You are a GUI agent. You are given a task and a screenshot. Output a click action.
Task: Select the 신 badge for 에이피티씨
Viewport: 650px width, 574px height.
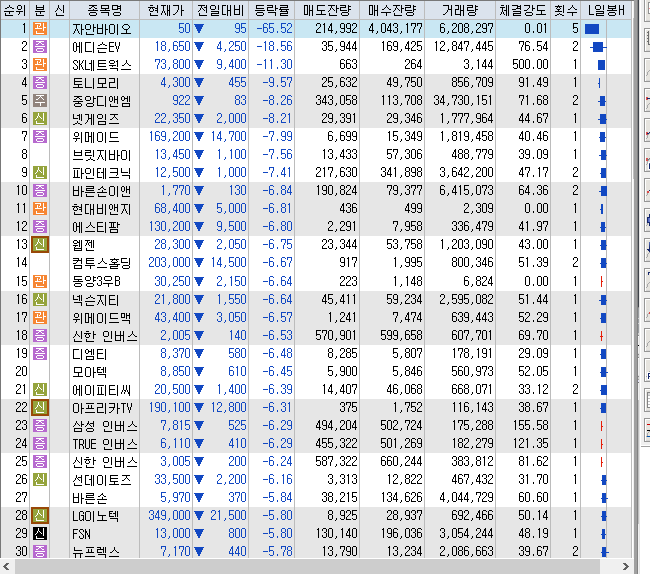point(40,390)
